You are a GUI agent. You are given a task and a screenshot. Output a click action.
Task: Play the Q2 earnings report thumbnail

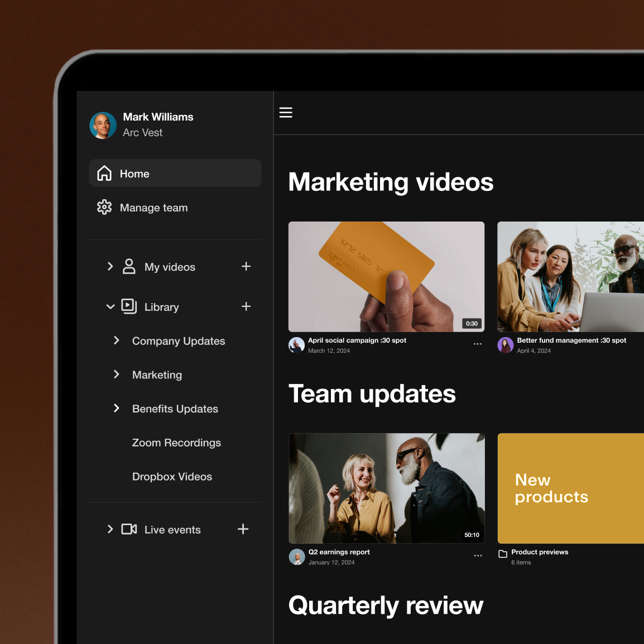[387, 488]
